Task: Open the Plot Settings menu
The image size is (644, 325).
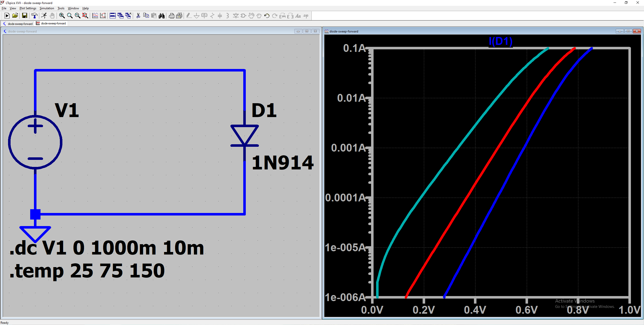Action: pos(28,8)
